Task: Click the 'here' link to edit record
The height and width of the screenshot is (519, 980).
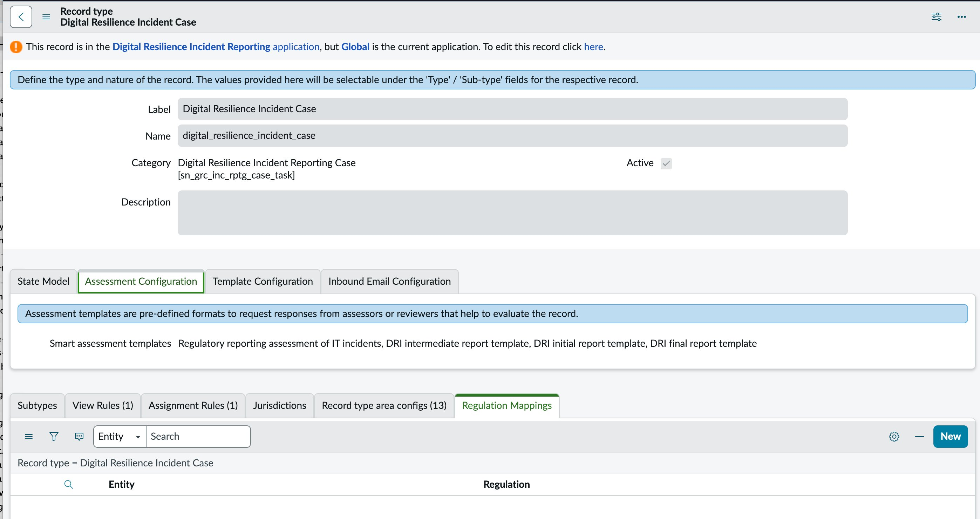Action: coord(593,46)
